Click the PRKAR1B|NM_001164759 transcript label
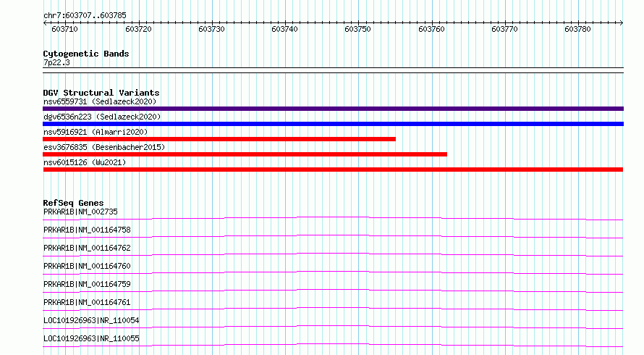The height and width of the screenshot is (355, 644). pyautogui.click(x=87, y=284)
